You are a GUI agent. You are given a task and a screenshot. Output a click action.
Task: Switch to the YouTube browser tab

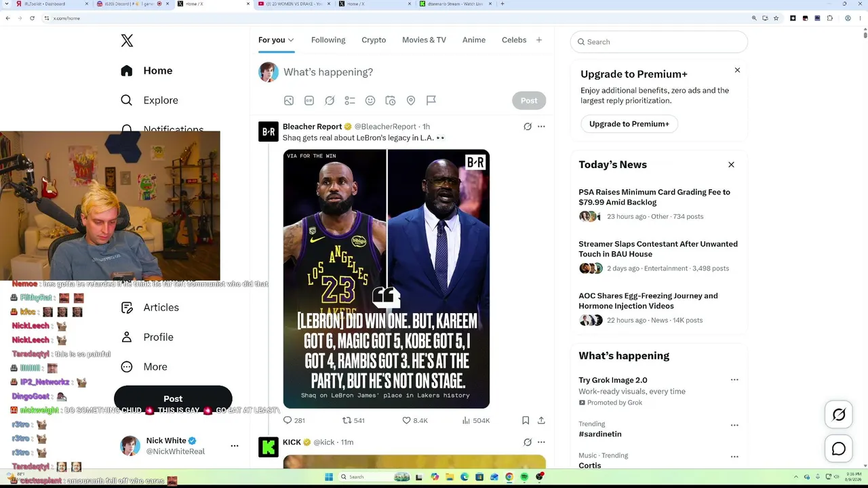[295, 4]
